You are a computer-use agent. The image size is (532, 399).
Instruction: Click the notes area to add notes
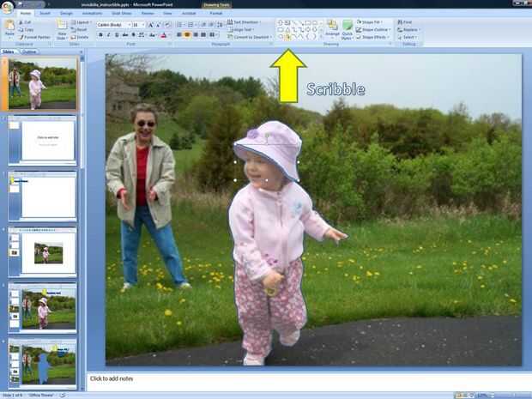click(309, 381)
